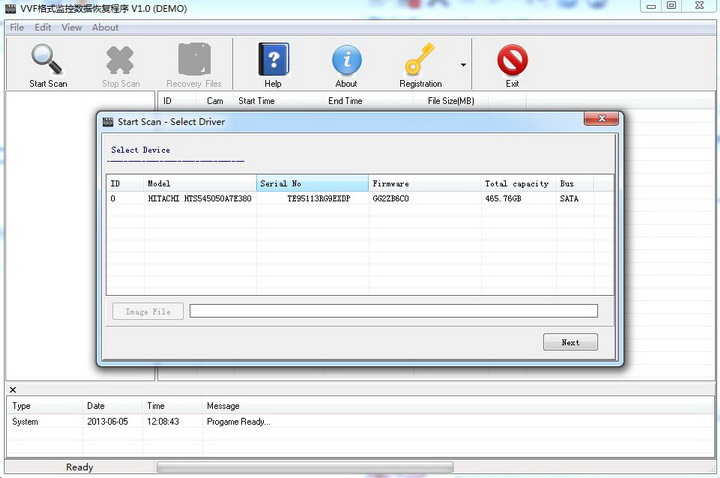This screenshot has height=478, width=720.
Task: Click the Start Scan magnifier icon
Action: pyautogui.click(x=46, y=59)
